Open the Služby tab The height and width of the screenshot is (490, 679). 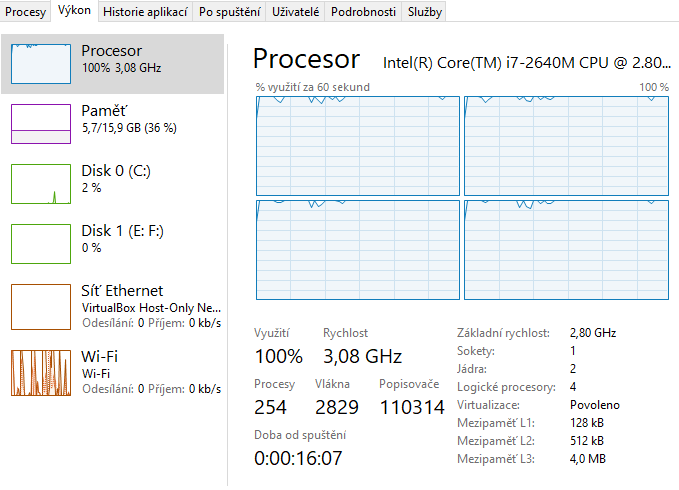(424, 12)
